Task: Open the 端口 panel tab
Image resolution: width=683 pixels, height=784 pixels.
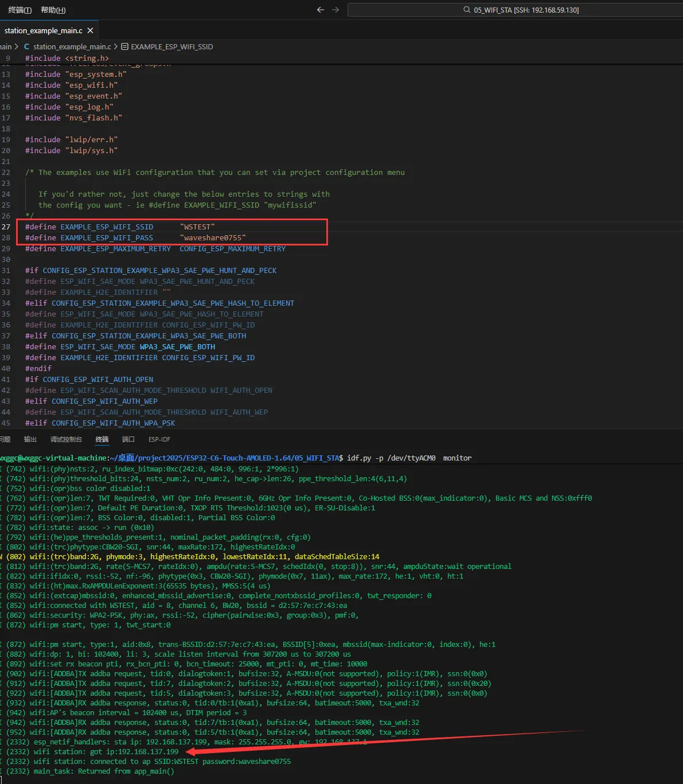Action: (128, 439)
